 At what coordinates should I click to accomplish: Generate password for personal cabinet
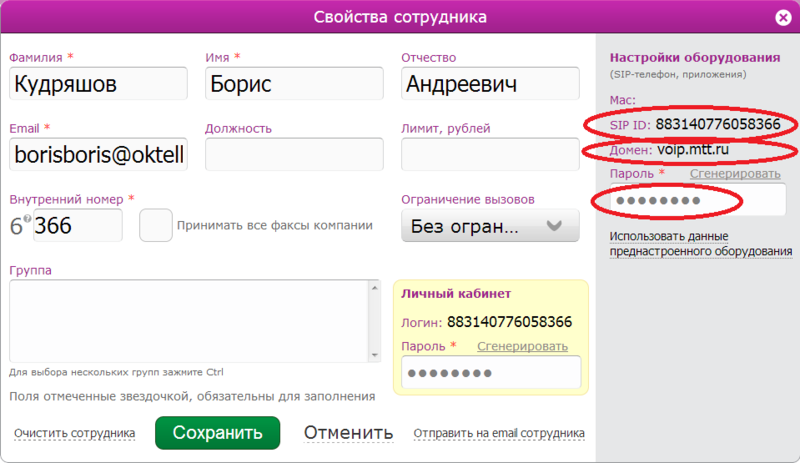tap(522, 346)
